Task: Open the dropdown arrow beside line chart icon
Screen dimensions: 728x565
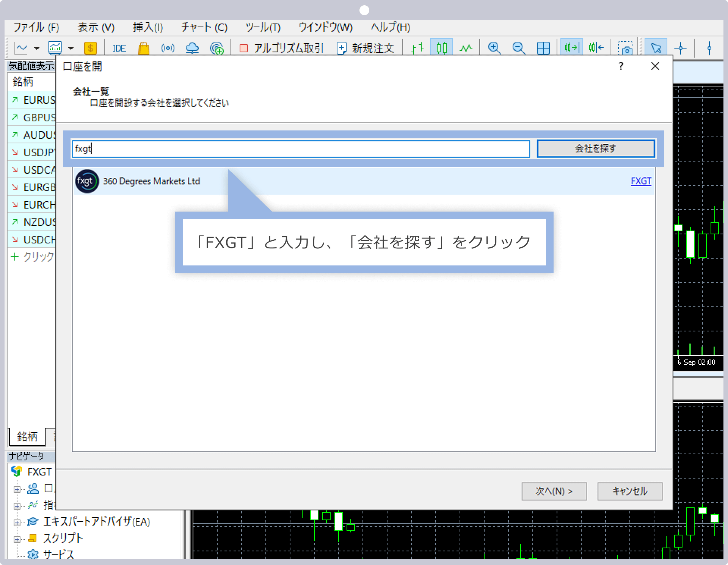Action: (x=37, y=49)
